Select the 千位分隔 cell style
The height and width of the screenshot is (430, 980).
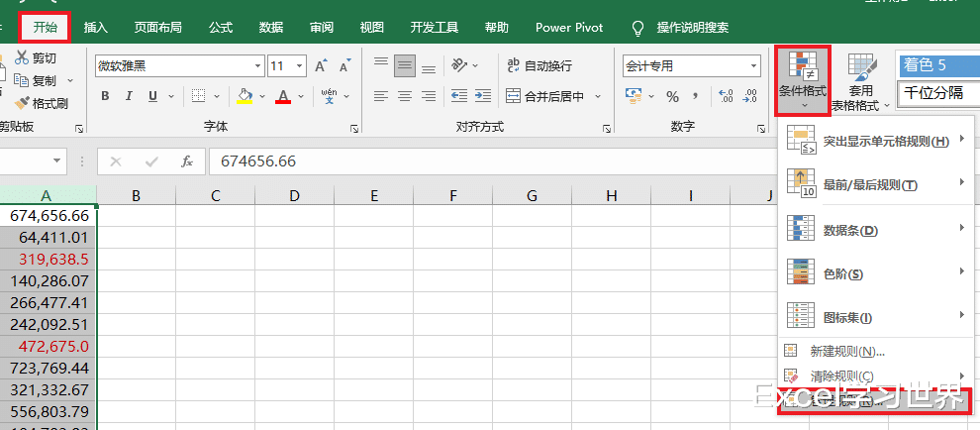pos(937,94)
